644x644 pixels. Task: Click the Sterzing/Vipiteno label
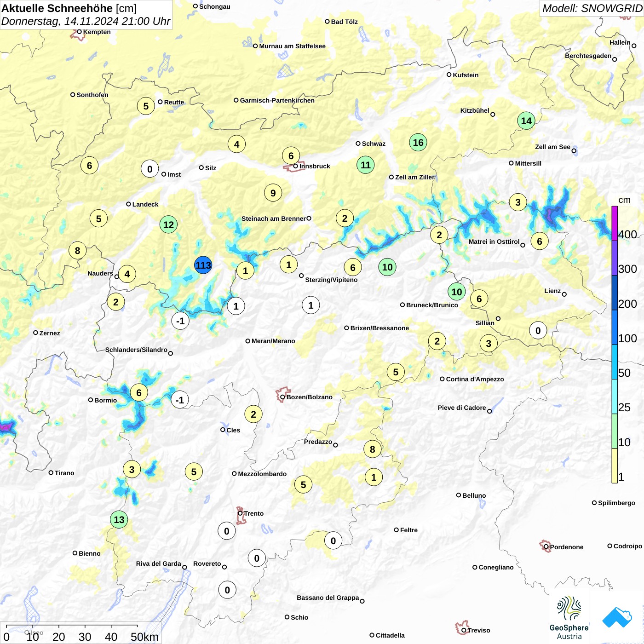click(331, 280)
